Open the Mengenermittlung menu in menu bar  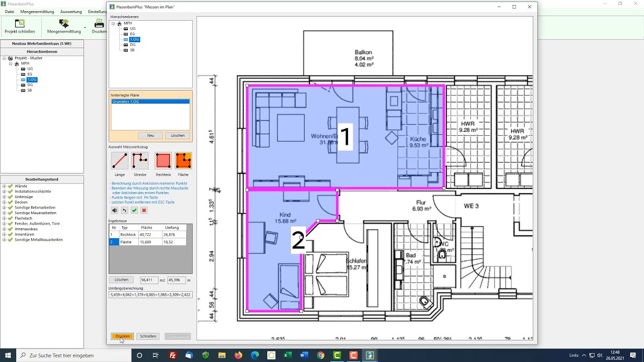point(37,12)
